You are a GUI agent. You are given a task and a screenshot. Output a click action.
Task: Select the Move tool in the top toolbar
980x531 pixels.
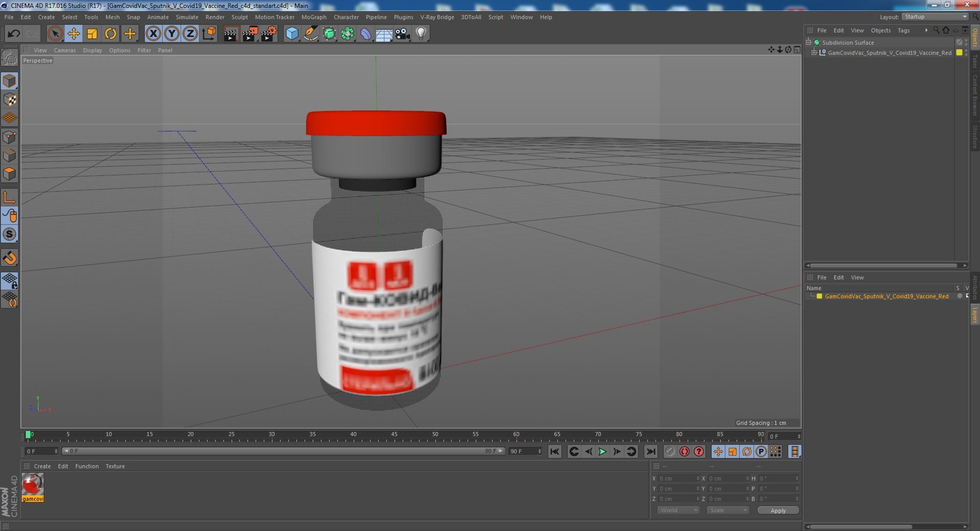tap(73, 34)
